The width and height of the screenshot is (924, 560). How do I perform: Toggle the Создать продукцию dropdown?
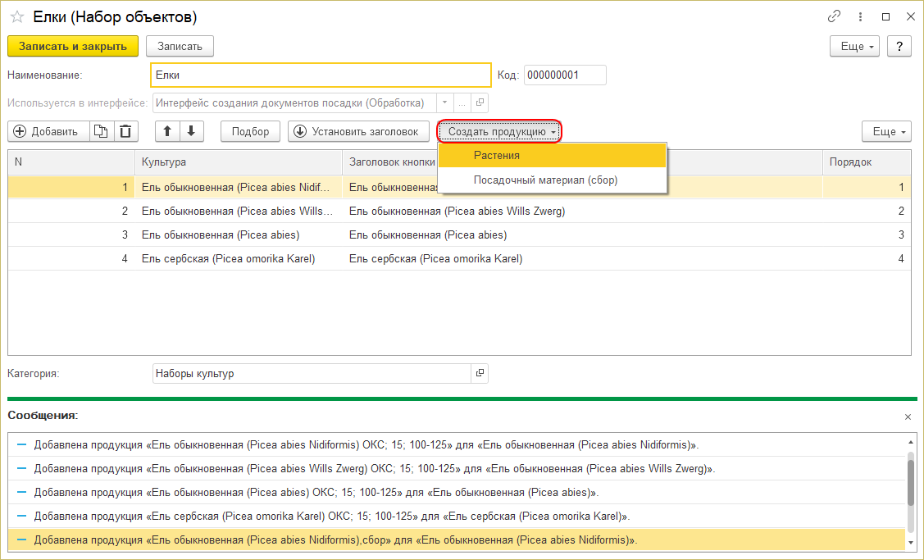tap(499, 131)
